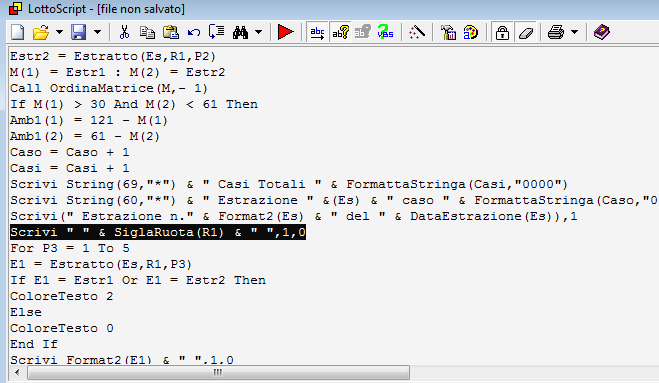The image size is (659, 383).
Task: Expand the Save dropdown arrow
Action: (97, 32)
